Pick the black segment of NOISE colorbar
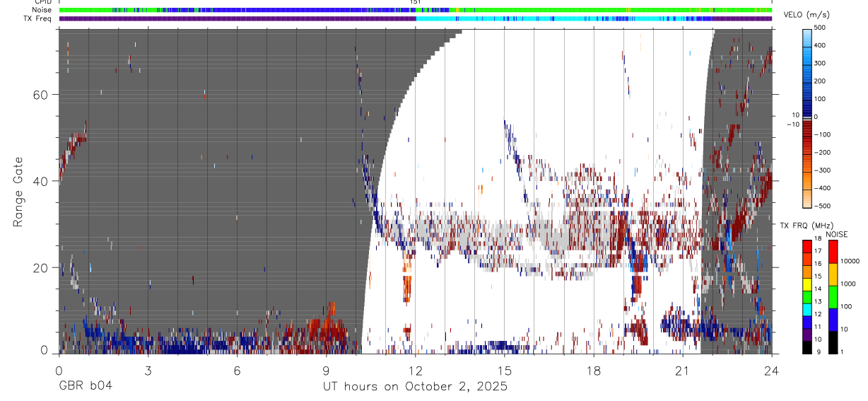Screen dimensions: 868x401 pyautogui.click(x=833, y=342)
